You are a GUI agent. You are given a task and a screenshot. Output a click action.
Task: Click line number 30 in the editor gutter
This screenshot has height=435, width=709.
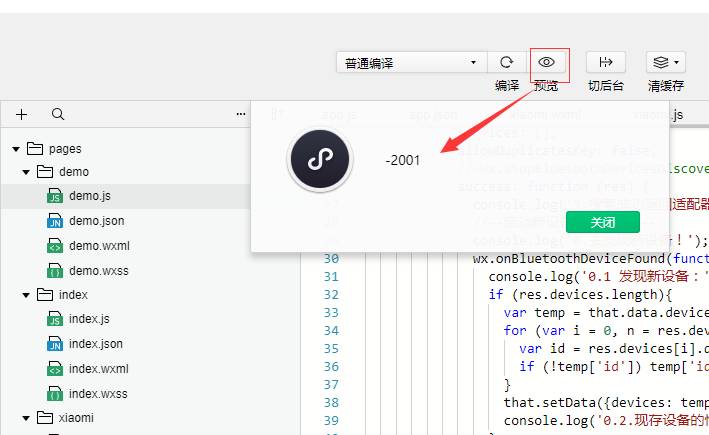pos(331,259)
